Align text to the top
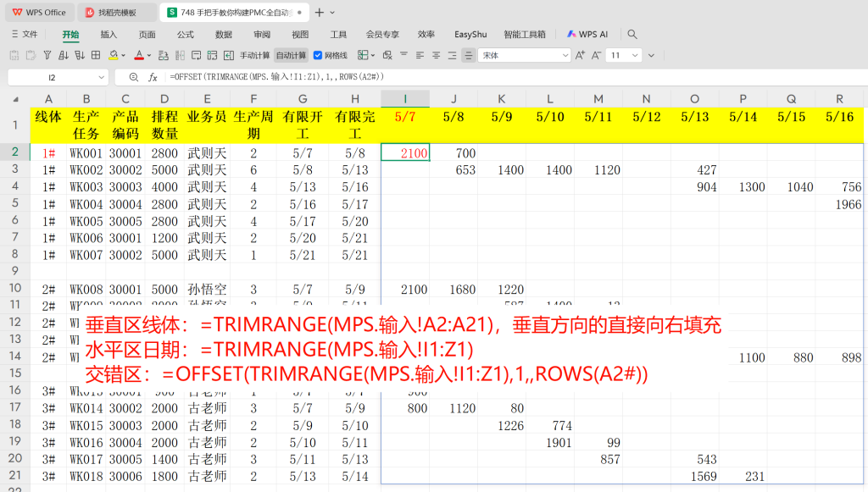868x492 pixels. [403, 55]
